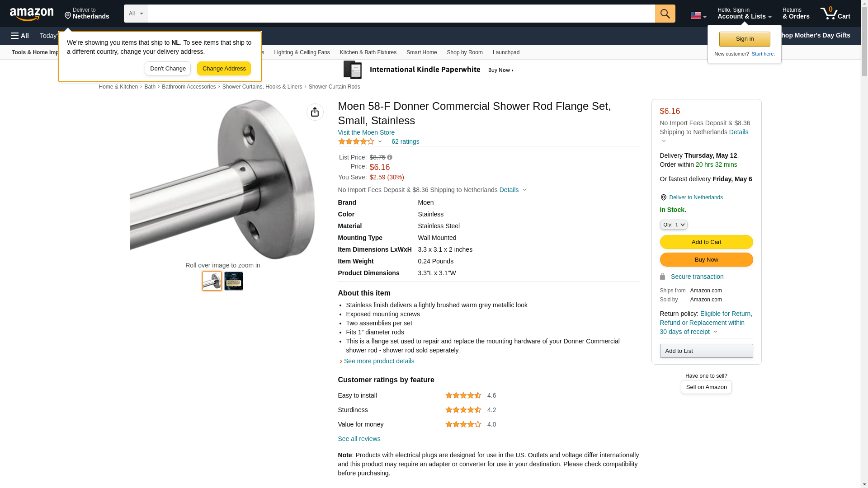Open the Shop by Room menu
This screenshot has height=488, width=868.
pos(464,52)
